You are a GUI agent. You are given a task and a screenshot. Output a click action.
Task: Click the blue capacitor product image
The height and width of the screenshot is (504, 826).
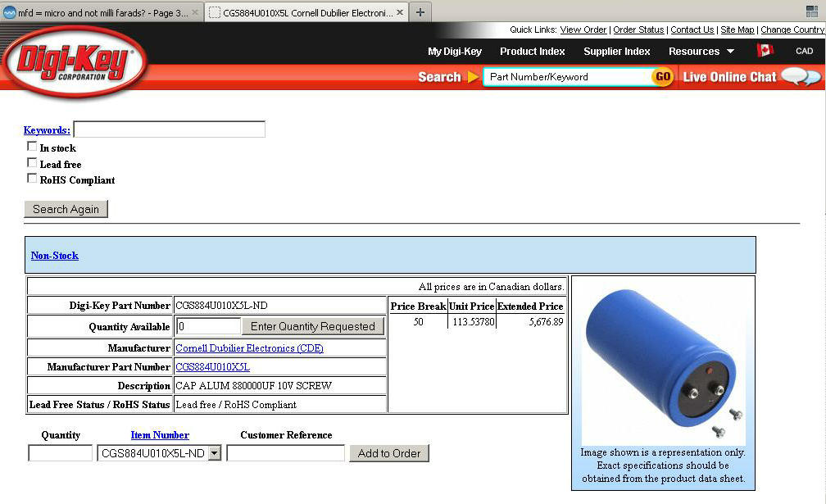(x=663, y=362)
